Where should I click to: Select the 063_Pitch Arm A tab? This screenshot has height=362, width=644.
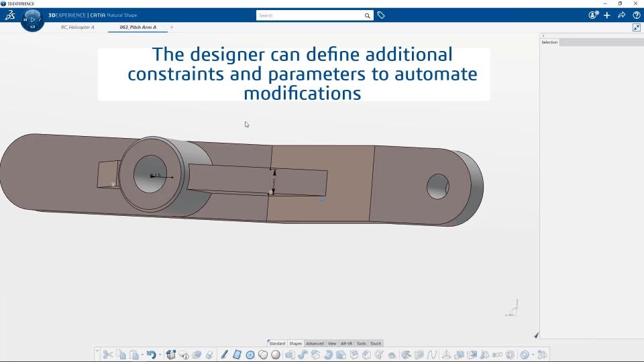click(138, 27)
